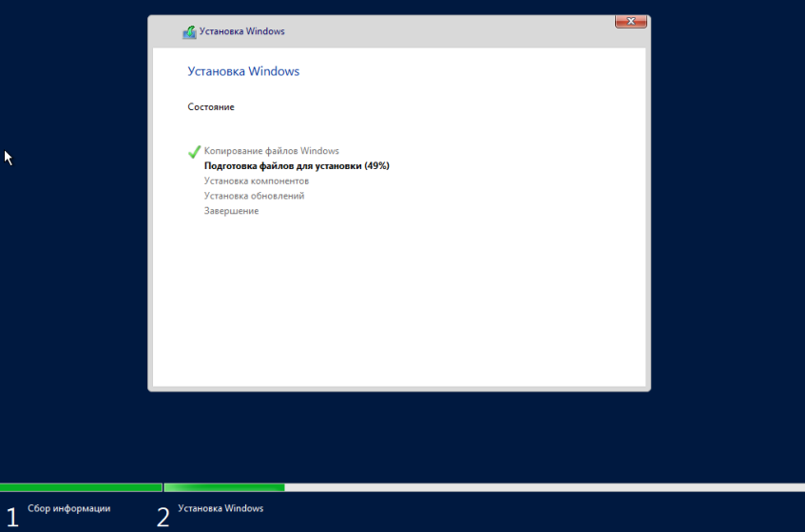Click the 'Состояние' label
The image size is (805, 532).
(x=211, y=106)
